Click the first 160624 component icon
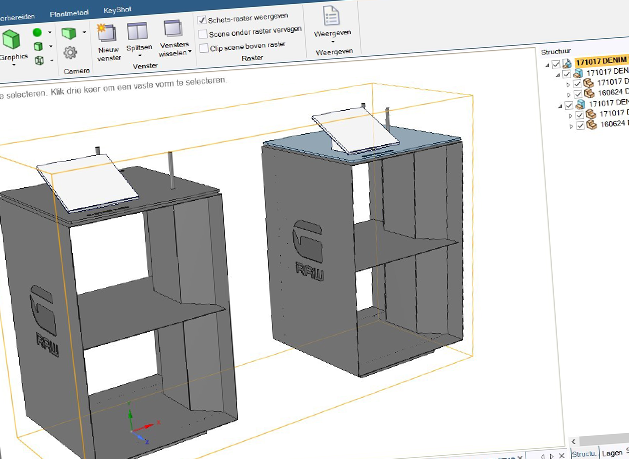This screenshot has height=459, width=629. (589, 93)
